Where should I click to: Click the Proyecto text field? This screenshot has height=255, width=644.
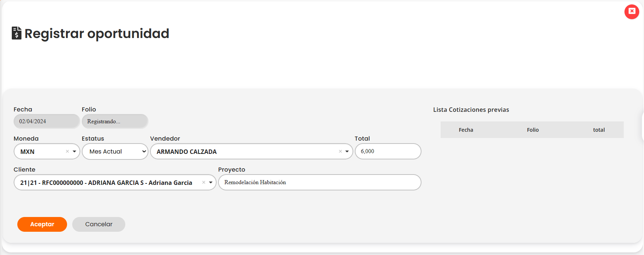coord(319,182)
